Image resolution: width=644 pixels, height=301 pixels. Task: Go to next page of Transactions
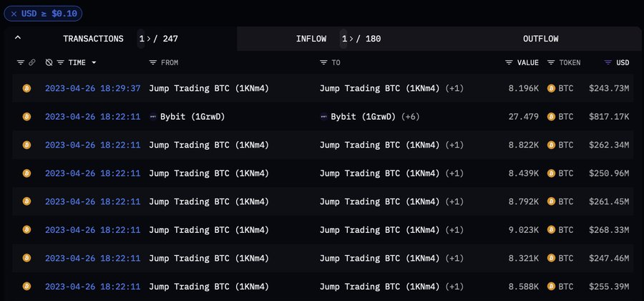point(148,39)
